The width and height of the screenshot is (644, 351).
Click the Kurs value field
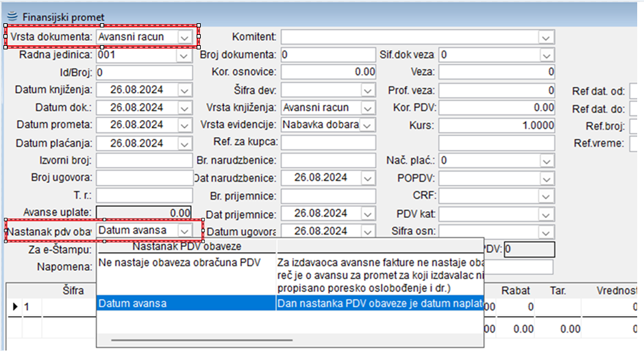click(x=496, y=125)
